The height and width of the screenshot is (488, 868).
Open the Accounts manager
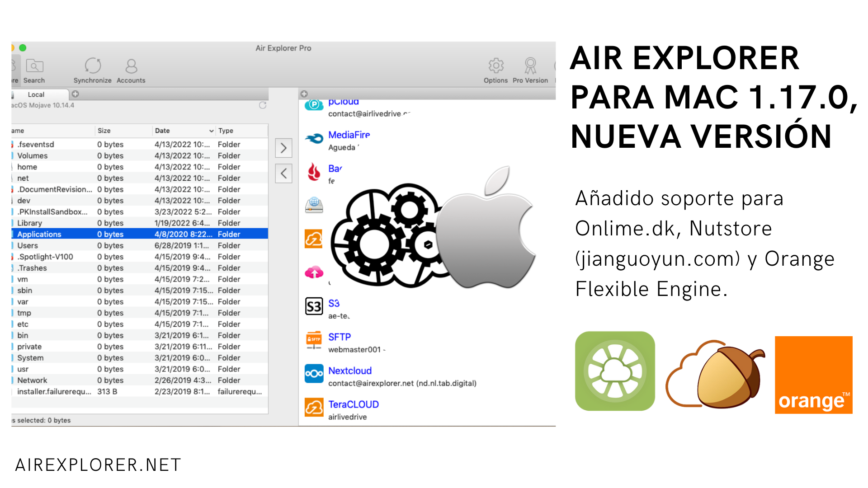[131, 69]
